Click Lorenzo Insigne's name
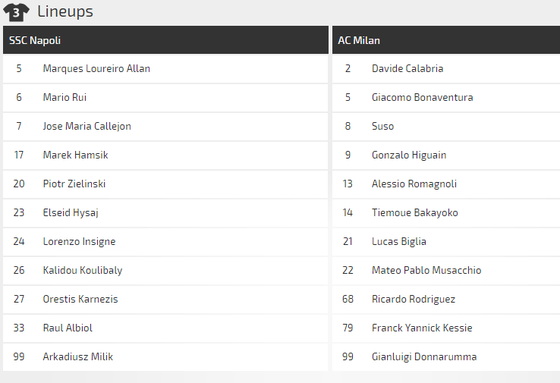Viewport: 560px width, 383px height. click(x=79, y=242)
